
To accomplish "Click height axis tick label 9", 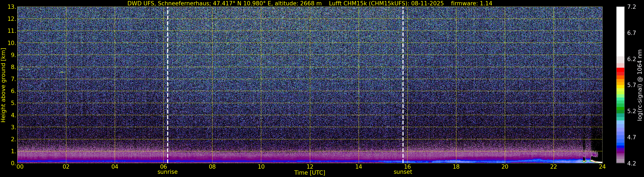I will click(x=13, y=55).
